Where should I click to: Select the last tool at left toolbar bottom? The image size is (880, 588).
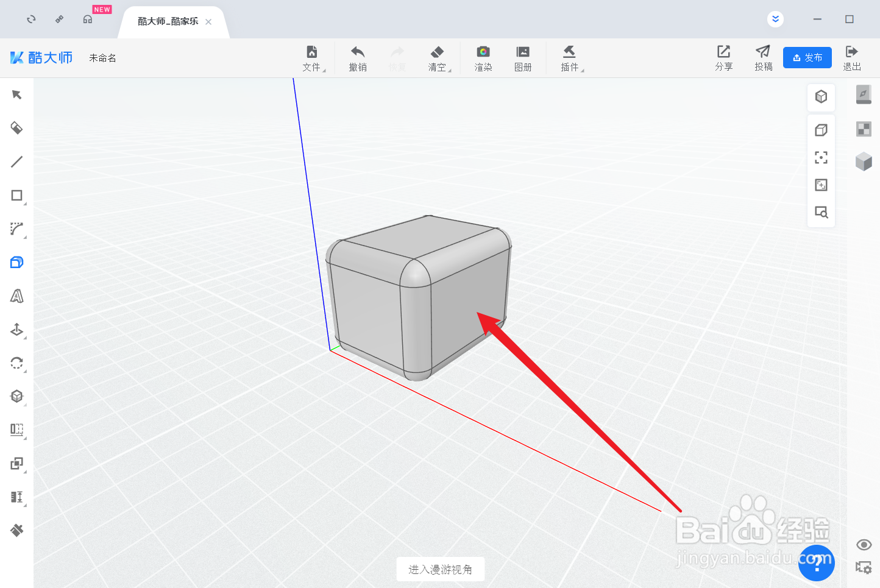(x=16, y=530)
